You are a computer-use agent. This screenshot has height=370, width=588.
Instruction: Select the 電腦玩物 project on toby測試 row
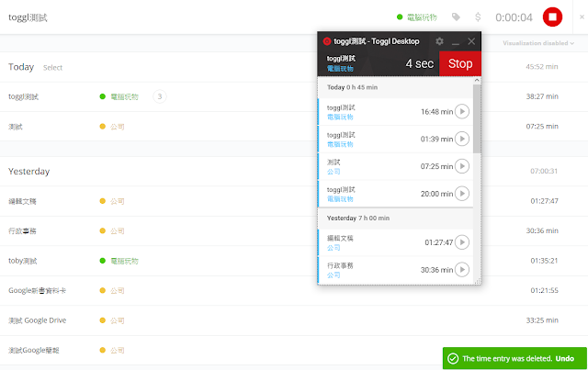[125, 261]
